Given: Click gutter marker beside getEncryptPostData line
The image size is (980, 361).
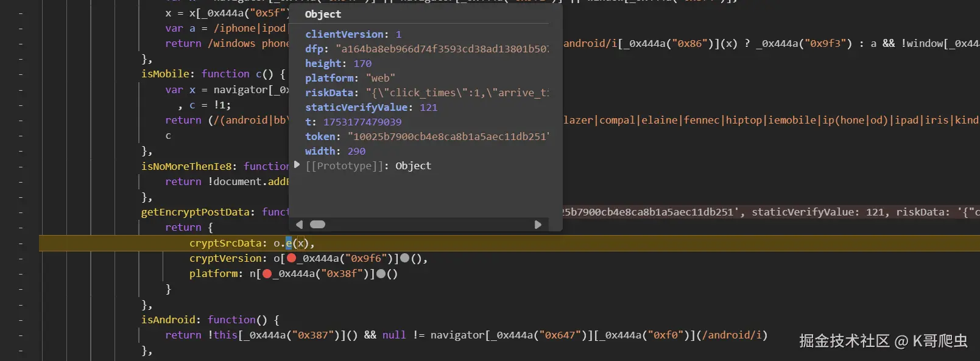Looking at the screenshot, I should 21,212.
